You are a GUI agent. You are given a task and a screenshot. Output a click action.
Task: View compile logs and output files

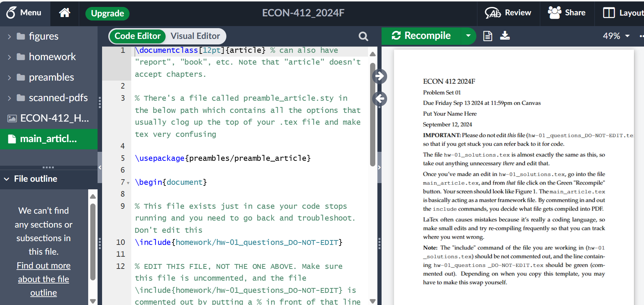pos(487,36)
